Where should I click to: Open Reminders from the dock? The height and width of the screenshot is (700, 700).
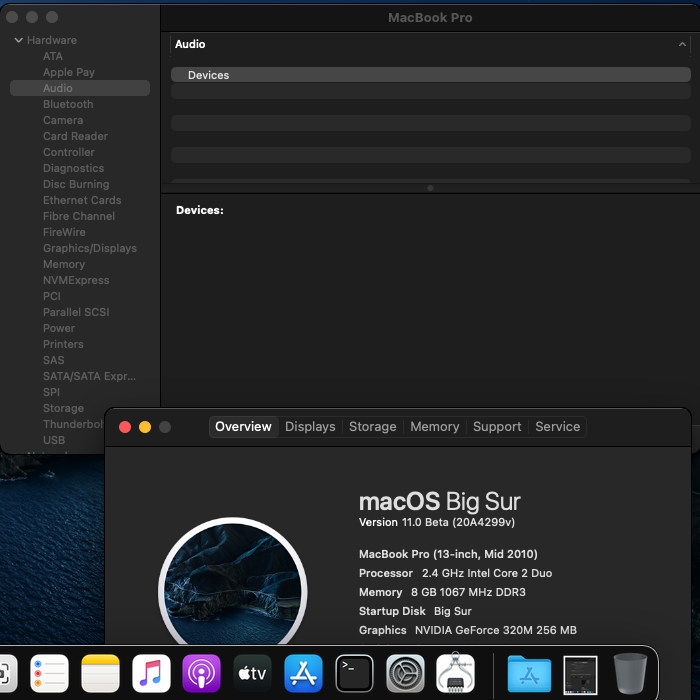(49, 673)
